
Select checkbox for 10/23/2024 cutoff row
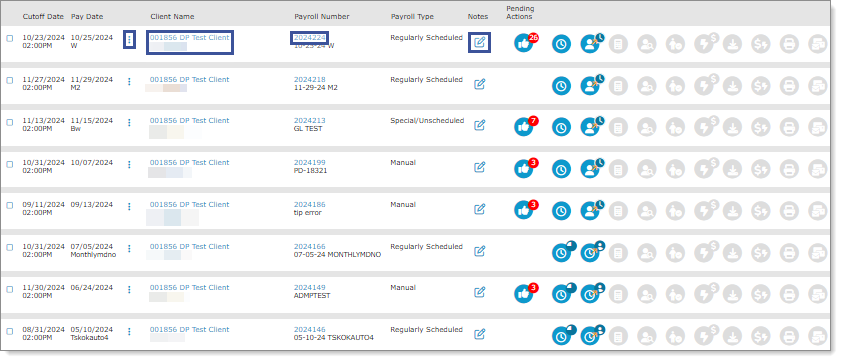pos(10,38)
